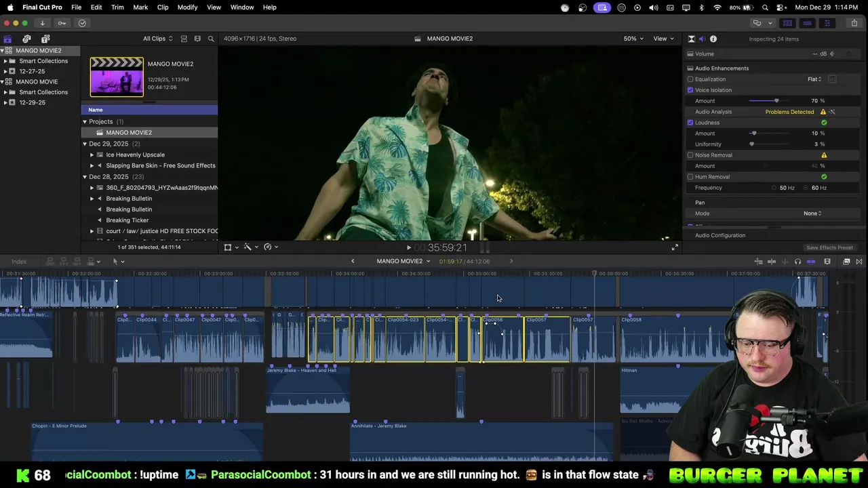This screenshot has height=488, width=868.
Task: Open the Keyword Editor key icon
Action: tap(62, 23)
